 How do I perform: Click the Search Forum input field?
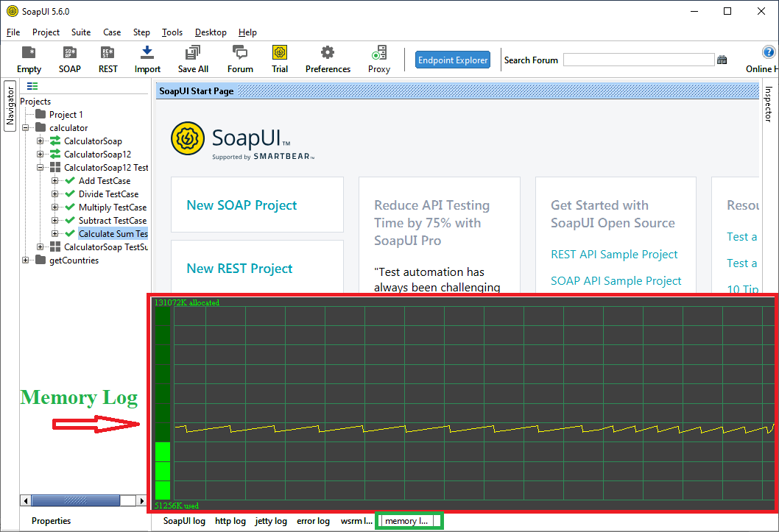pos(638,60)
